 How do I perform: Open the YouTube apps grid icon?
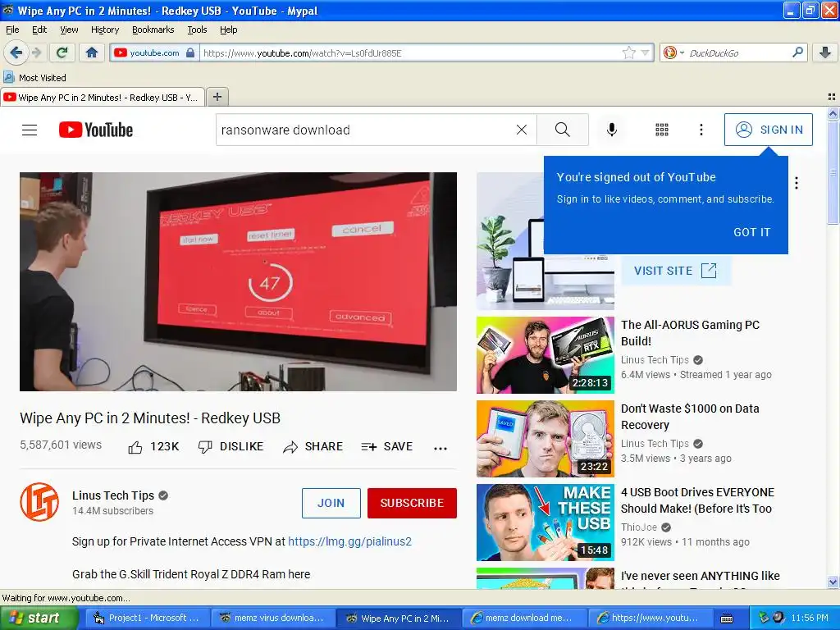[662, 130]
